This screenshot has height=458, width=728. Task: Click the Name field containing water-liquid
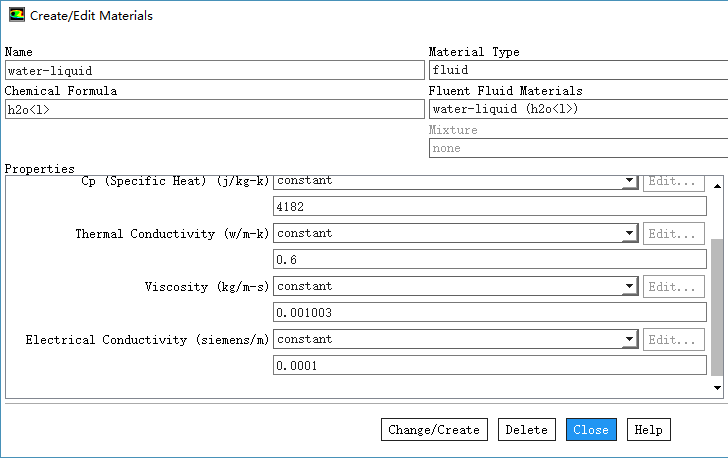pyautogui.click(x=214, y=71)
